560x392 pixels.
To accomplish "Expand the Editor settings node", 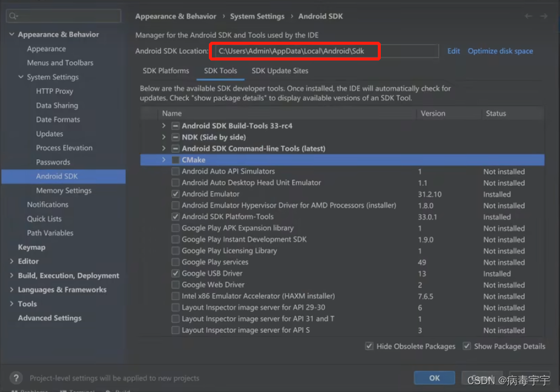I will click(x=12, y=261).
